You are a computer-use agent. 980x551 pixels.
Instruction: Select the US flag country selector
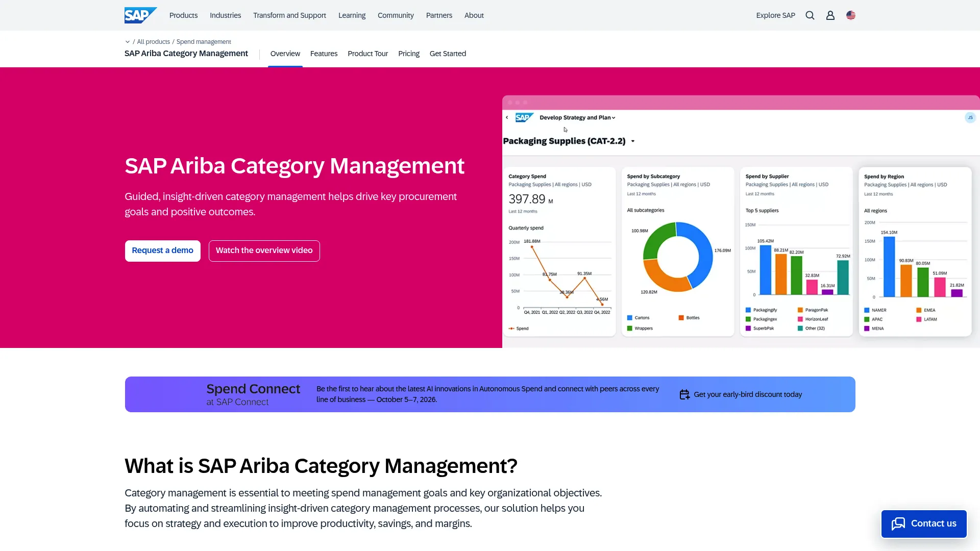851,15
